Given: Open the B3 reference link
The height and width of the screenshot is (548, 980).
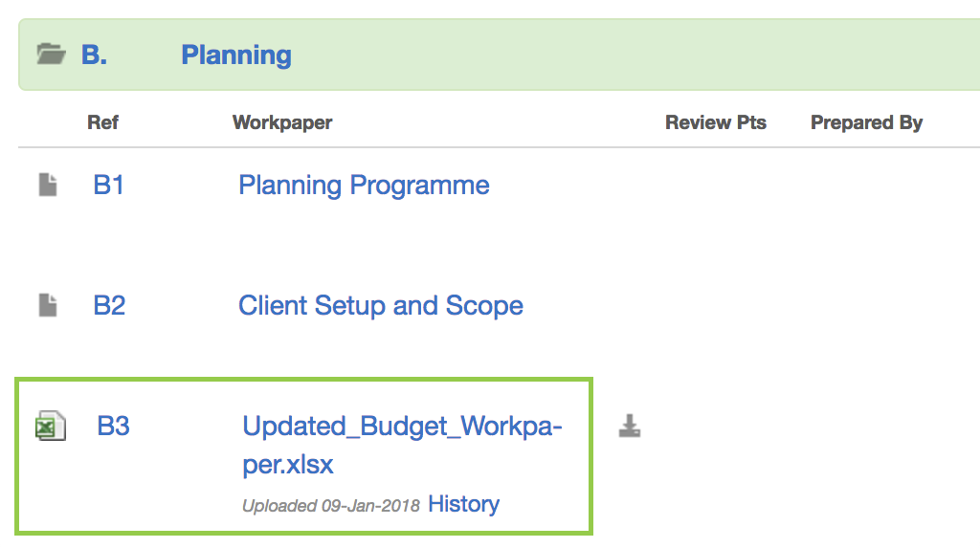Looking at the screenshot, I should point(113,427).
